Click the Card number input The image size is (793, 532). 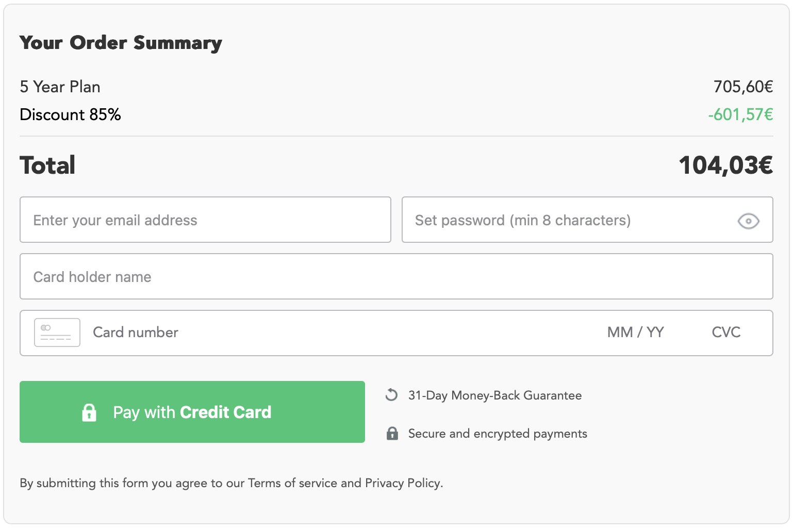(309, 332)
